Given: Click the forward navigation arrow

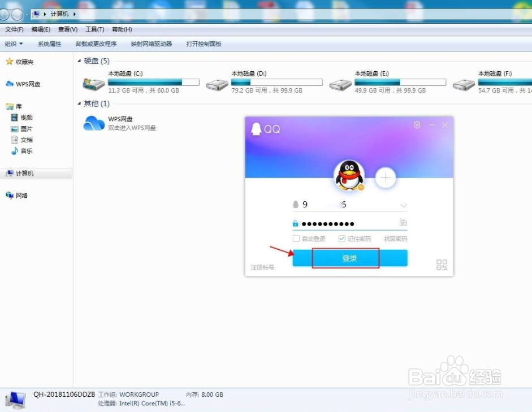Looking at the screenshot, I should click(17, 14).
